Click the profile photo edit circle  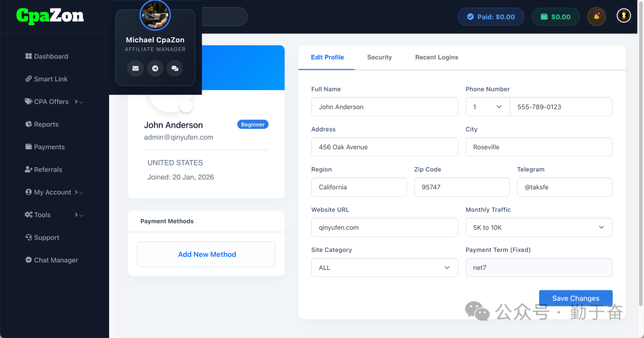pyautogui.click(x=186, y=106)
